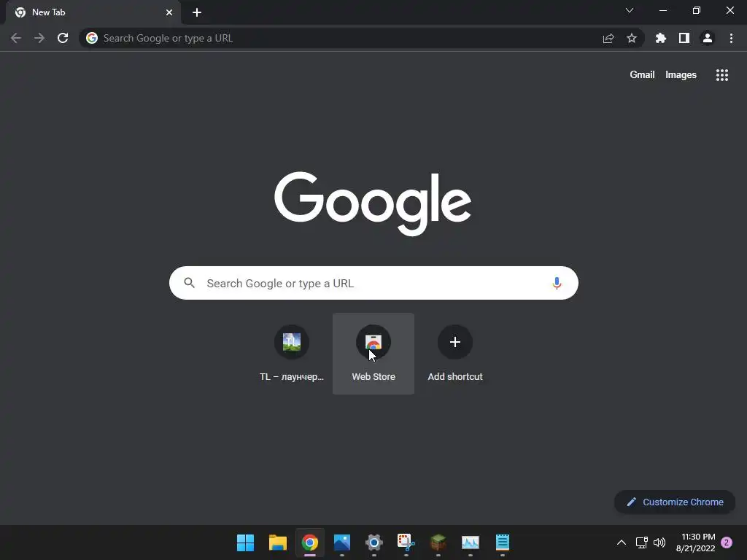Open the Extensions puzzle icon
This screenshot has width=747, height=560.
(661, 38)
